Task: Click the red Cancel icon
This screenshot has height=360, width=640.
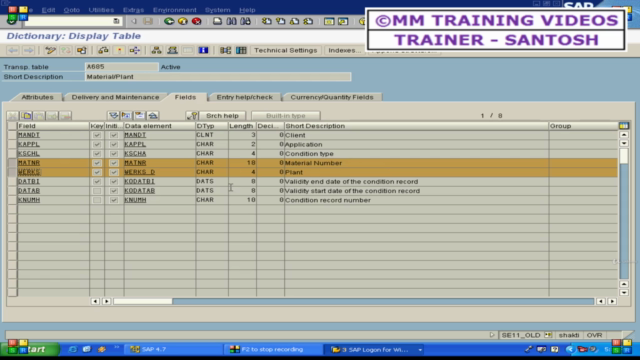Action: coord(197,21)
